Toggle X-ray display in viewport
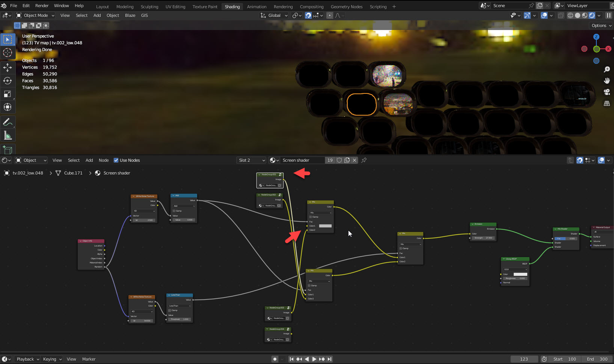The height and width of the screenshot is (364, 614). (561, 15)
